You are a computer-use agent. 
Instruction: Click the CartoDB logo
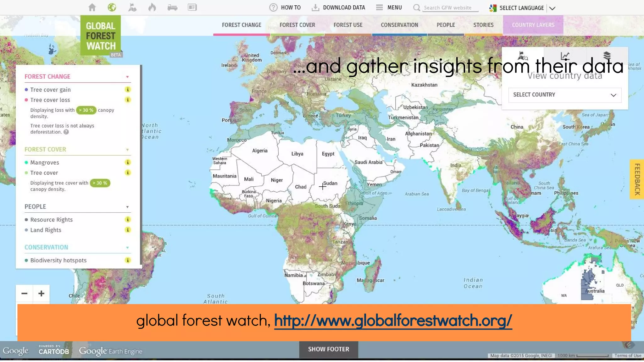click(x=54, y=350)
